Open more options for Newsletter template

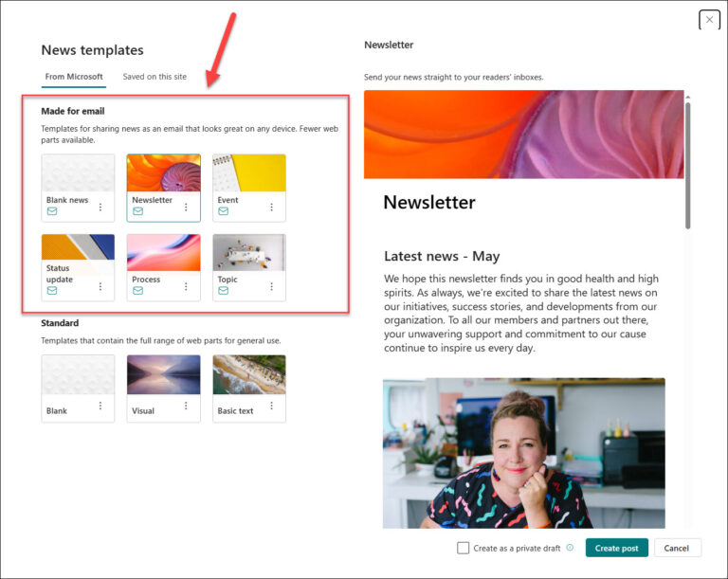tap(186, 208)
